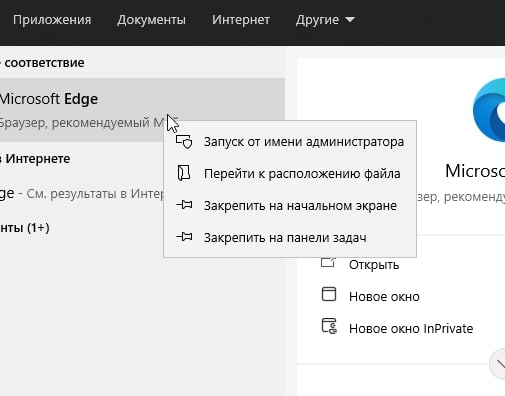The image size is (505, 396).
Task: Select the Microsoft Edge best match result
Action: (x=142, y=110)
